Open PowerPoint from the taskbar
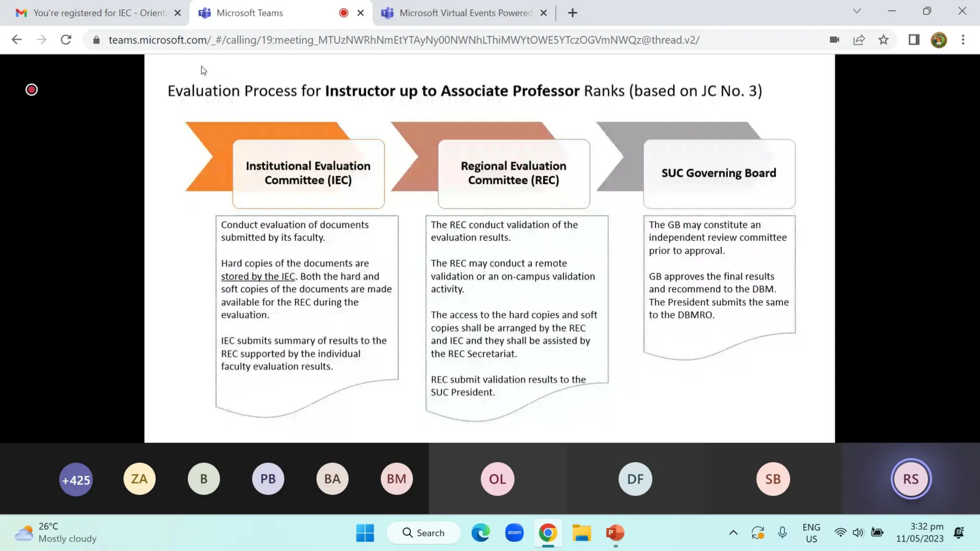 (615, 532)
